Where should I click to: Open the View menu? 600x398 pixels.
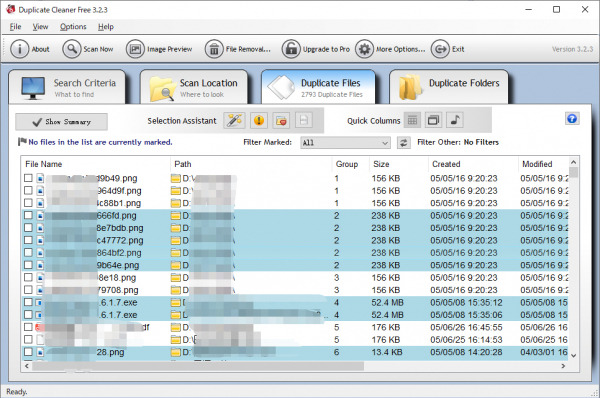point(40,27)
